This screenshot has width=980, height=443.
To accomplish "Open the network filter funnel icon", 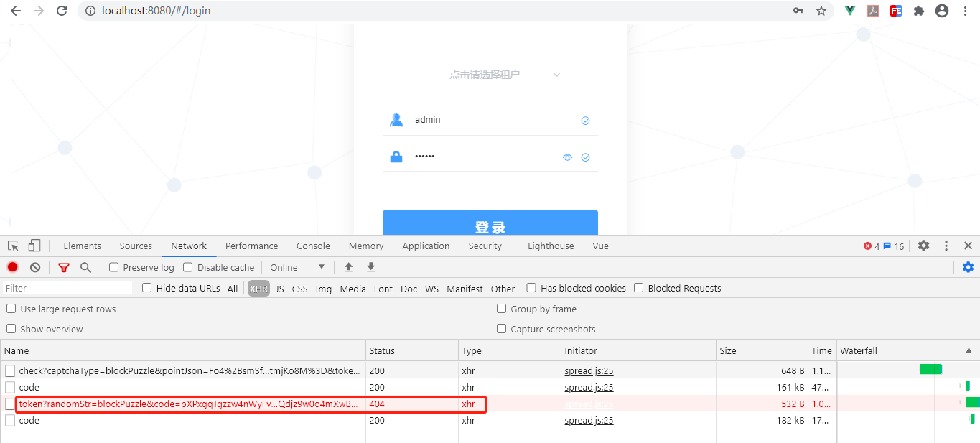I will (63, 266).
